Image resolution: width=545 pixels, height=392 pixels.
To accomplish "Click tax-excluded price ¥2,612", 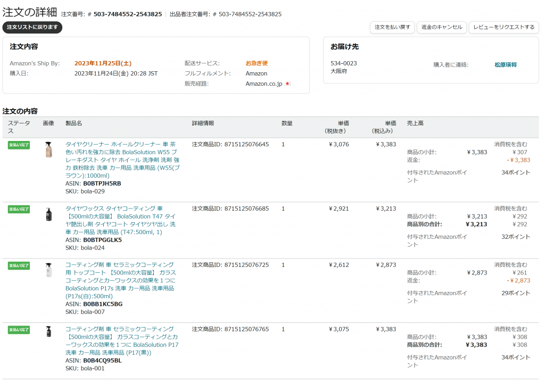I will tap(339, 265).
